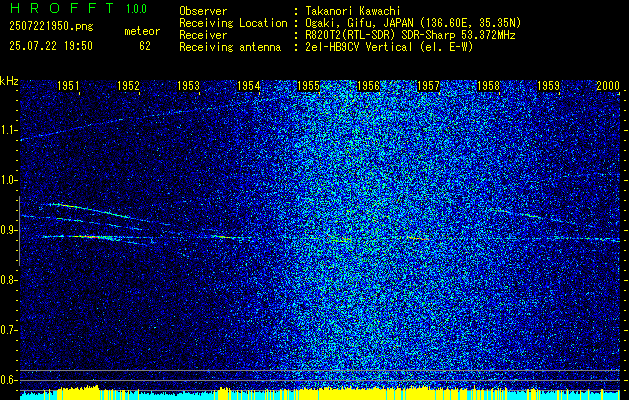Image resolution: width=629 pixels, height=400 pixels.
Task: Click the 1.0 kHz axis label
Action: coord(7,180)
